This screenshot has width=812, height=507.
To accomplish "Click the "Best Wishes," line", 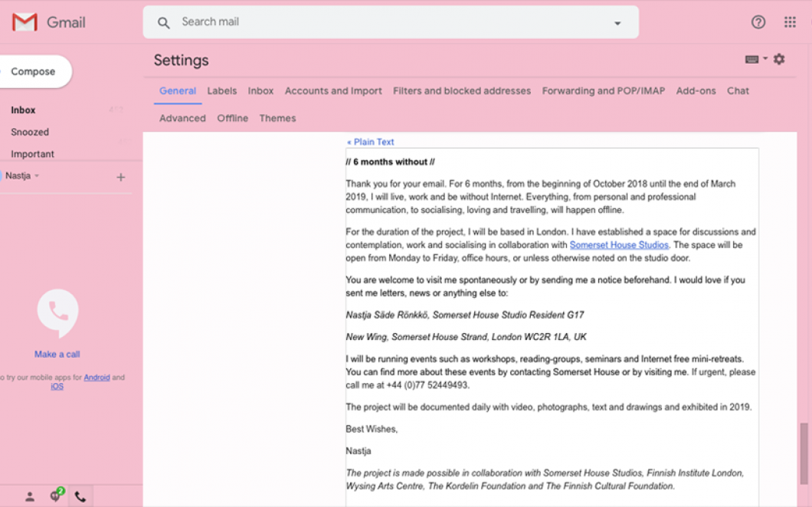I will pos(372,429).
